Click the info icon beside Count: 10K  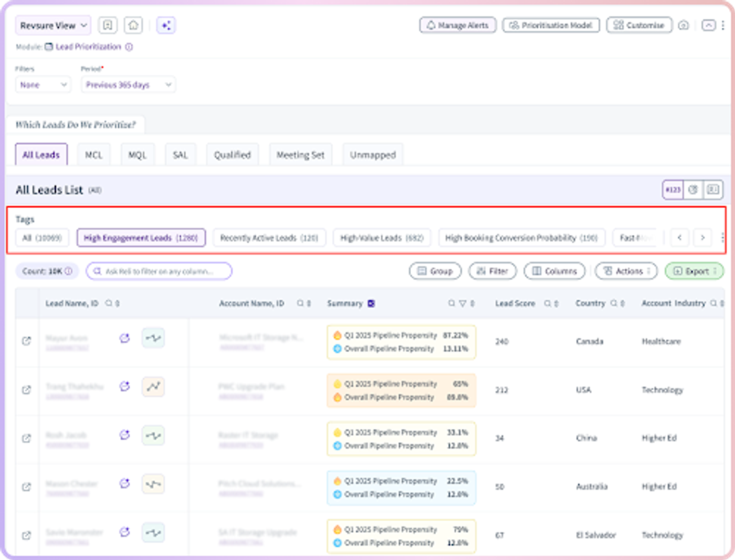68,271
